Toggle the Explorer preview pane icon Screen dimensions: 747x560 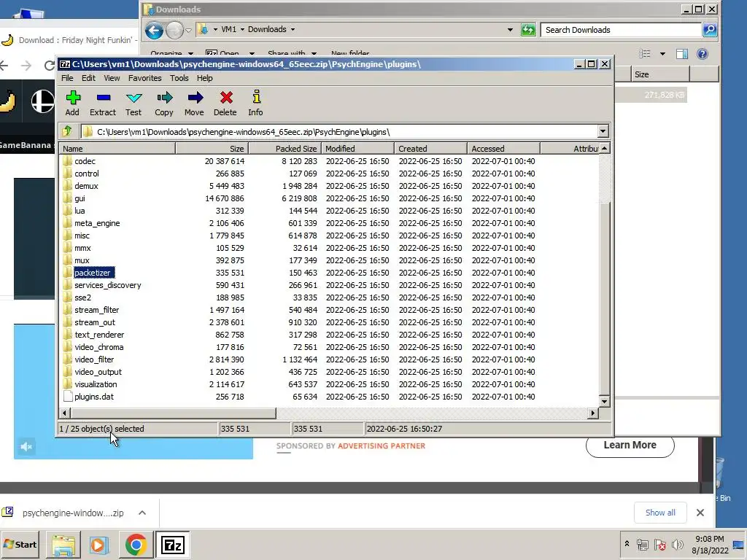(682, 54)
